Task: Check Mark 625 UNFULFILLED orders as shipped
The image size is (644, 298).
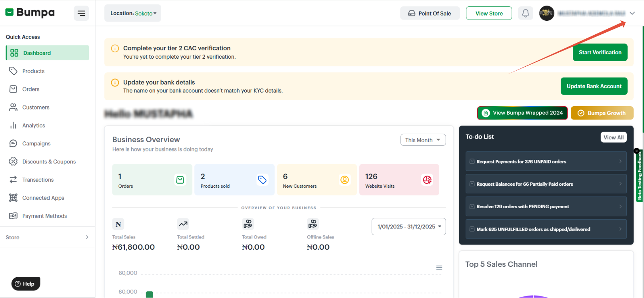Action: click(x=472, y=229)
